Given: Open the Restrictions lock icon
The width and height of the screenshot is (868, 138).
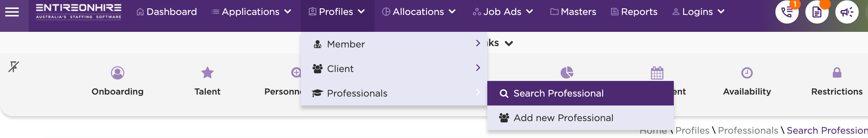Looking at the screenshot, I should (837, 73).
